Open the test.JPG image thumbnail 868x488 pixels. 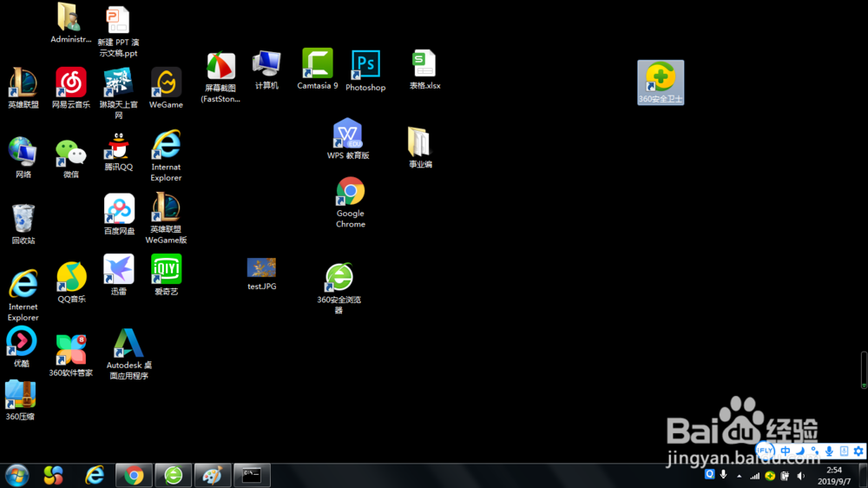[261, 274]
